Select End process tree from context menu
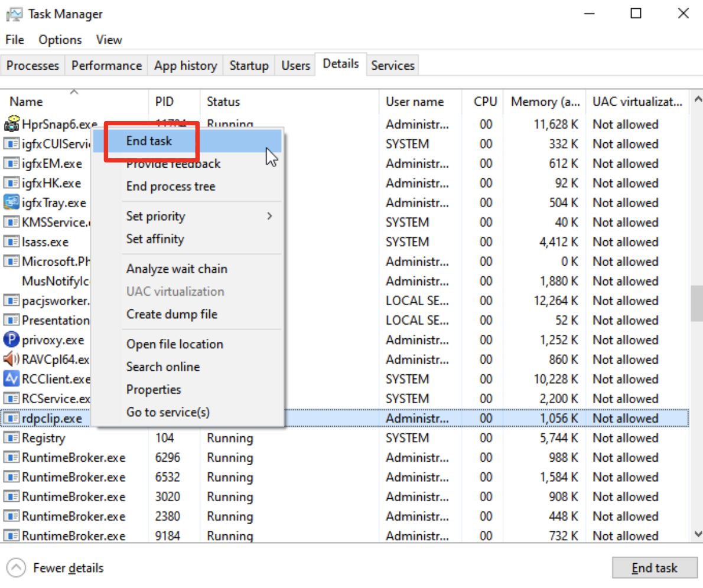The image size is (703, 588). pyautogui.click(x=171, y=187)
